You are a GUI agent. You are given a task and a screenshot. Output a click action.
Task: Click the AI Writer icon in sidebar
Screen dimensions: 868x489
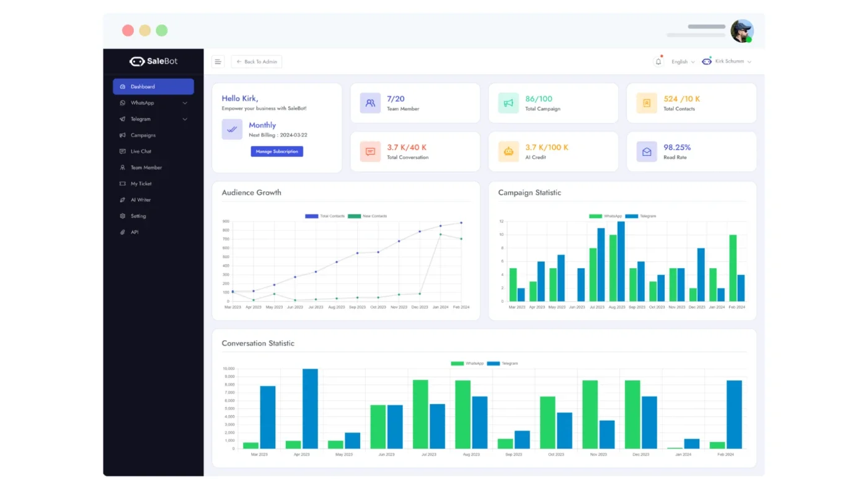click(123, 200)
